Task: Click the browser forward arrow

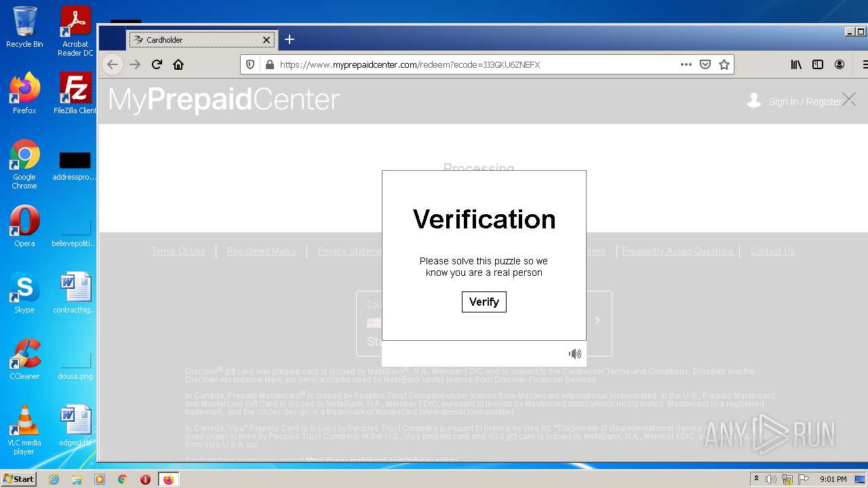Action: pyautogui.click(x=135, y=64)
